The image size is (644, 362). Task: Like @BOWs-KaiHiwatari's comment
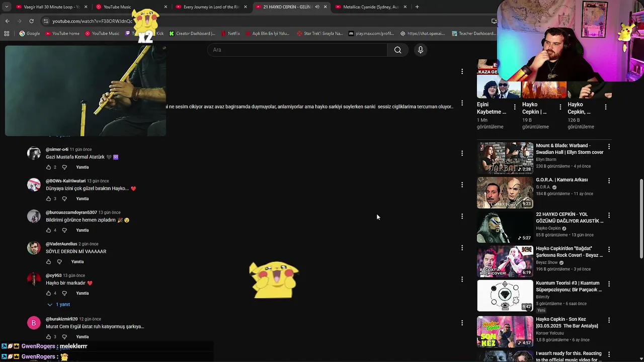pyautogui.click(x=49, y=199)
